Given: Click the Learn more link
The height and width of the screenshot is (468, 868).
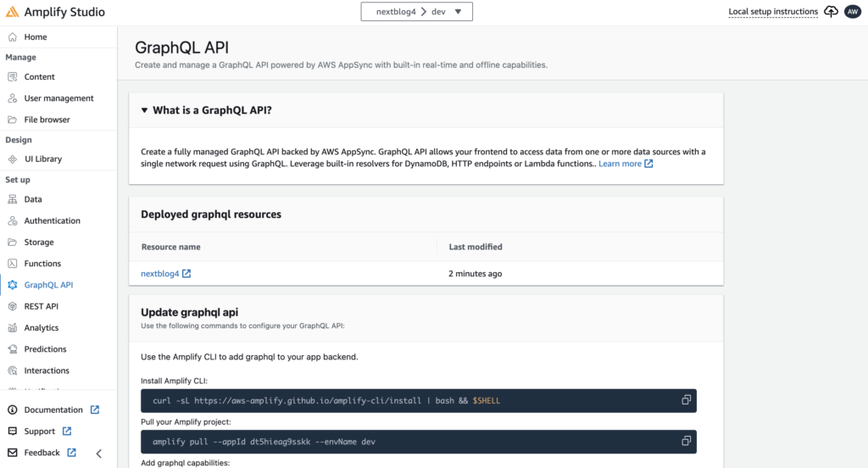Looking at the screenshot, I should point(620,164).
